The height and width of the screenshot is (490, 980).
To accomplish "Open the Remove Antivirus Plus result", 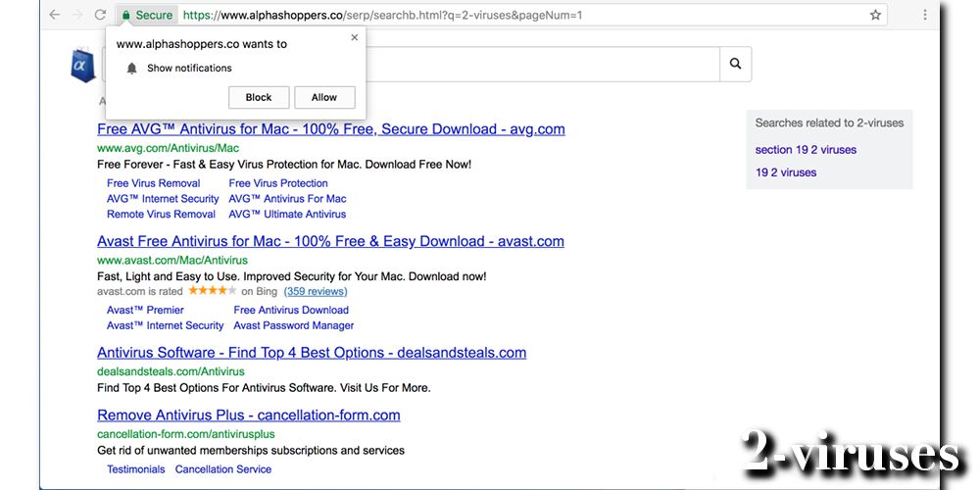I will point(249,415).
